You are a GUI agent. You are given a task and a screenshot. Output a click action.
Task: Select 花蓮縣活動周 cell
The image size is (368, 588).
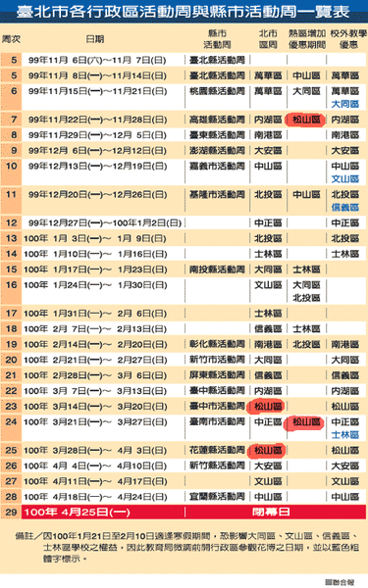pyautogui.click(x=217, y=450)
